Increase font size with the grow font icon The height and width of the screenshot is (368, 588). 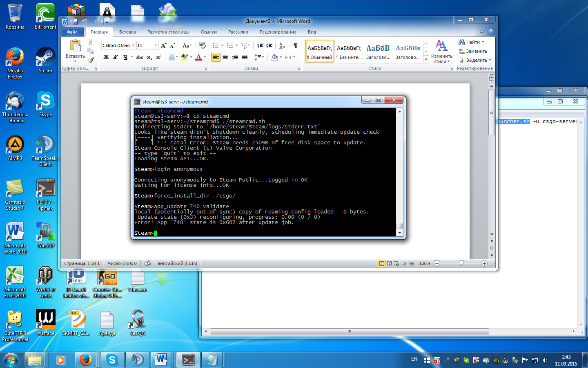pos(164,45)
